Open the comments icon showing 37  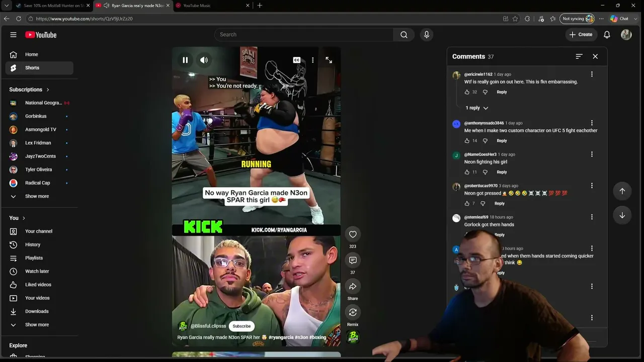pos(353,260)
